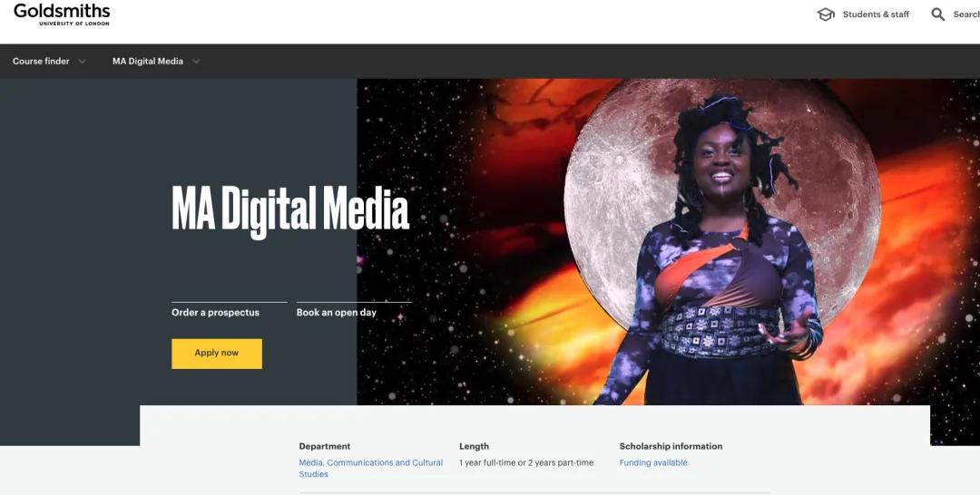
Task: Click the magnifying glass search icon
Action: click(938, 15)
